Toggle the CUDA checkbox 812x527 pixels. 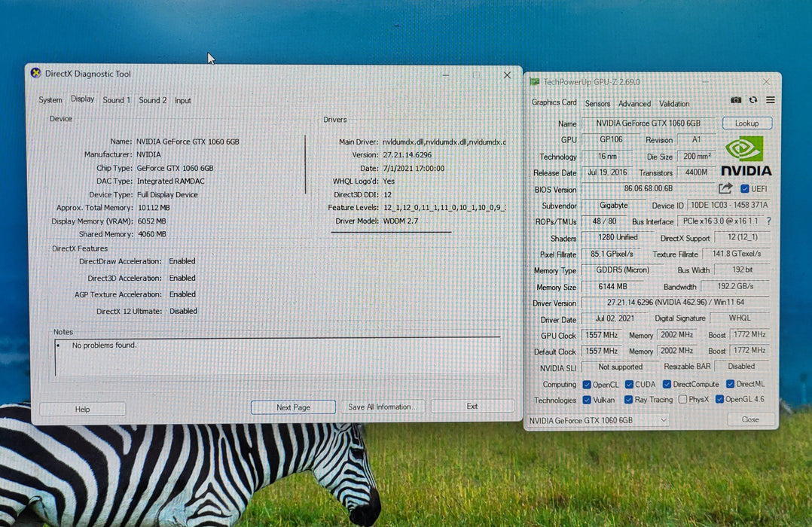[x=629, y=385]
